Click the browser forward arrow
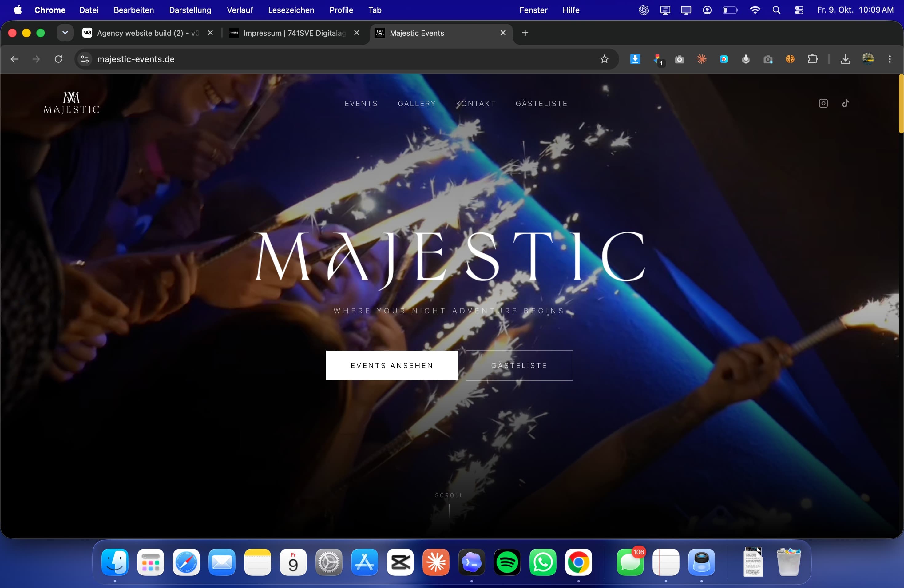This screenshot has height=588, width=904. click(36, 59)
